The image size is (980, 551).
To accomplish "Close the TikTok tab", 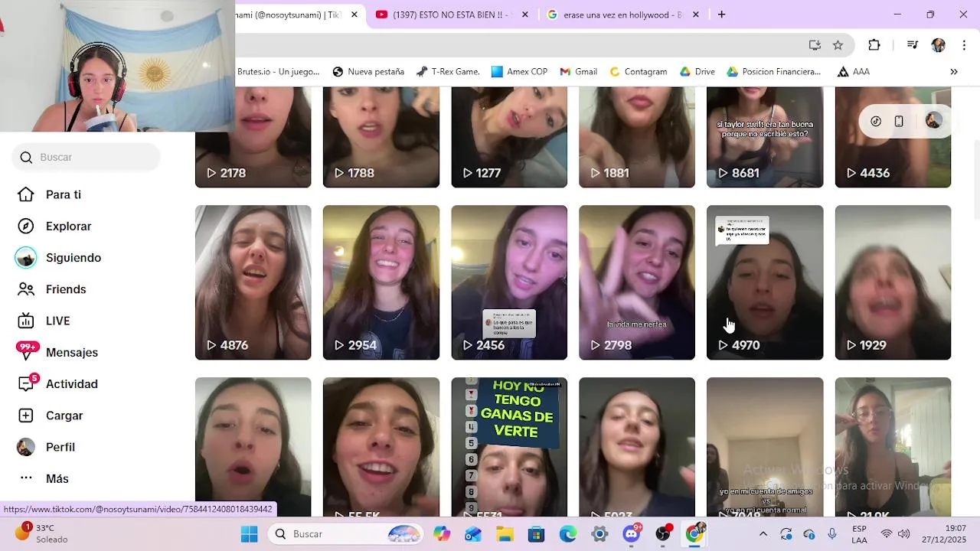I will pos(354,15).
